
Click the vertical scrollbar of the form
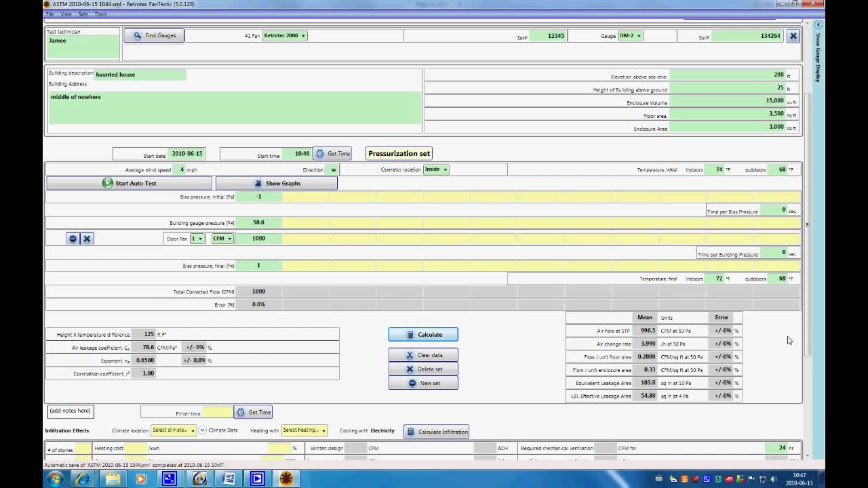807,224
